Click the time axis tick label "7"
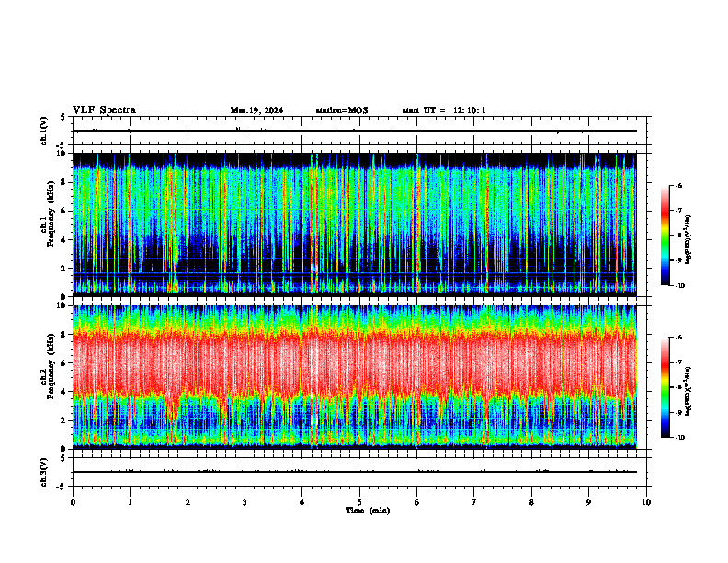 click(474, 502)
